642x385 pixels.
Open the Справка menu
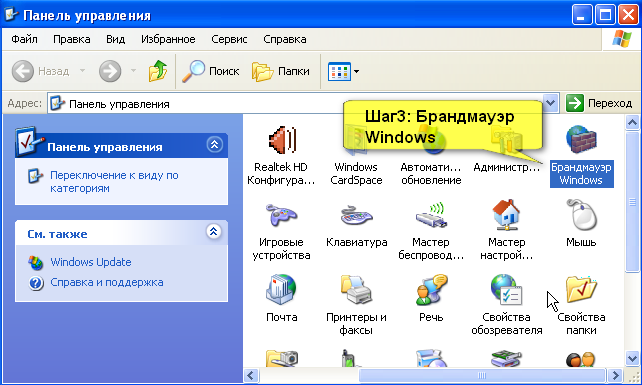click(x=285, y=39)
